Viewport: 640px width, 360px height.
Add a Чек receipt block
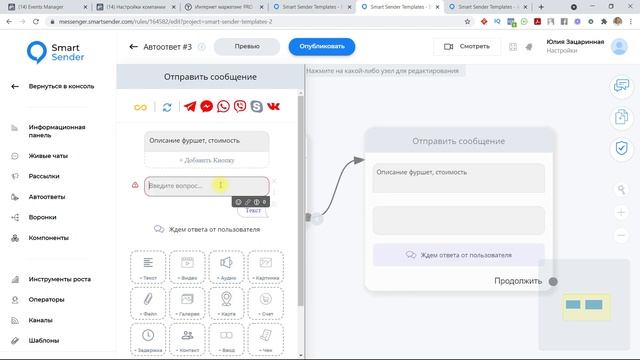[x=266, y=340]
